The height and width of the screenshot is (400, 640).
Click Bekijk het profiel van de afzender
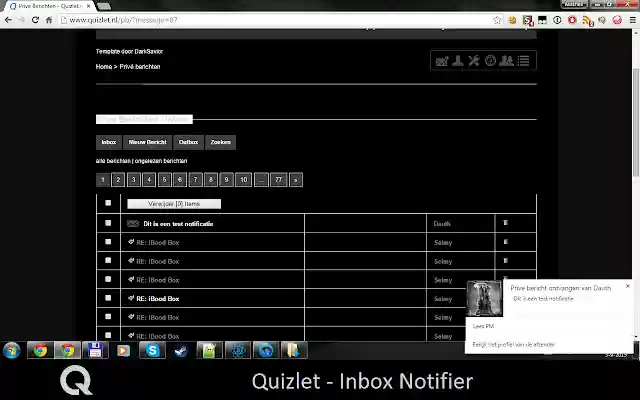point(514,344)
